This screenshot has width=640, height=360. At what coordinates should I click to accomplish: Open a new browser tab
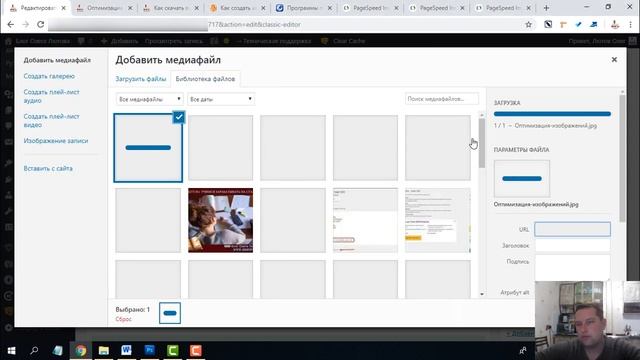(x=546, y=8)
